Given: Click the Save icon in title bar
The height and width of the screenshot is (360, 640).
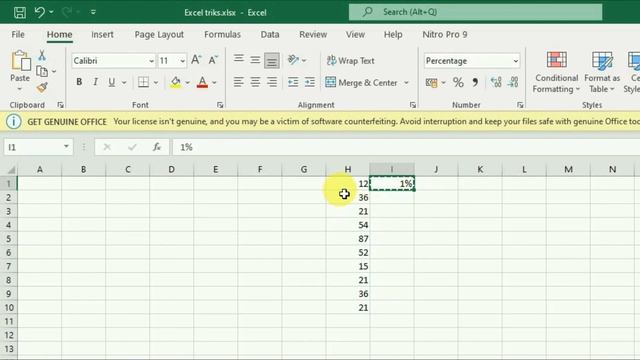Looking at the screenshot, I should pos(20,12).
